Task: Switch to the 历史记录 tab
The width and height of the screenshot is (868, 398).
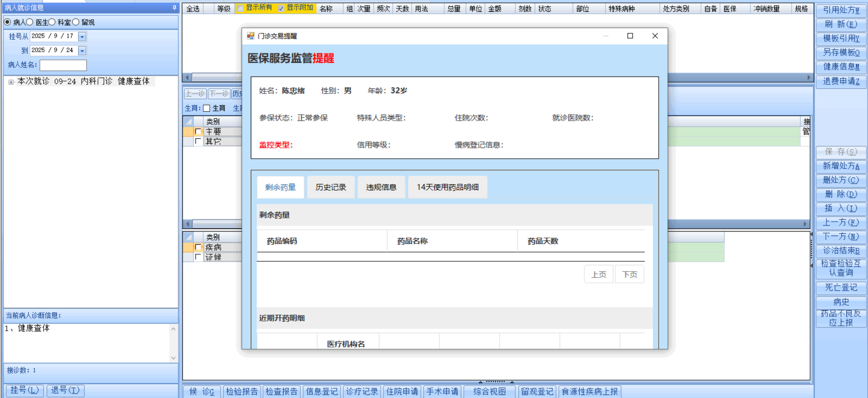Action: 330,187
